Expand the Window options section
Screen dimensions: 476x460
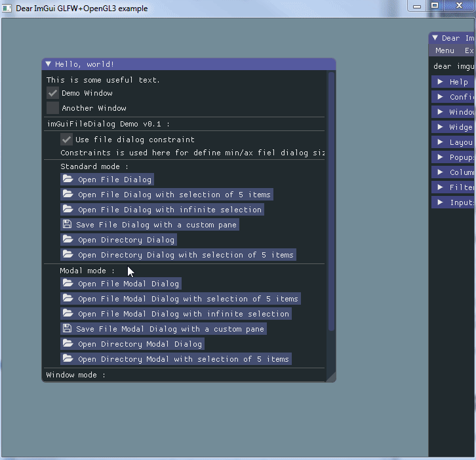[454, 111]
